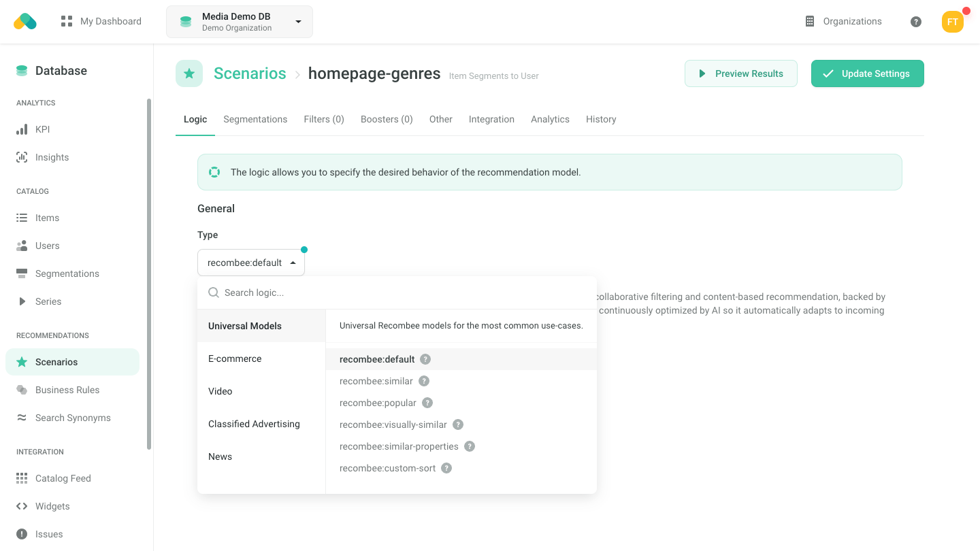The image size is (980, 551).
Task: Click help icon next to recombee:similar-properties
Action: 470,446
